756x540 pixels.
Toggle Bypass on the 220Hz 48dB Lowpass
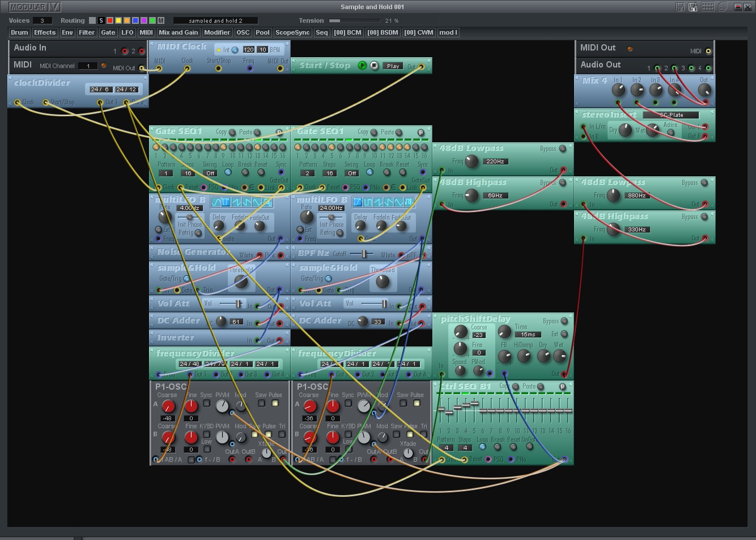[x=563, y=149]
